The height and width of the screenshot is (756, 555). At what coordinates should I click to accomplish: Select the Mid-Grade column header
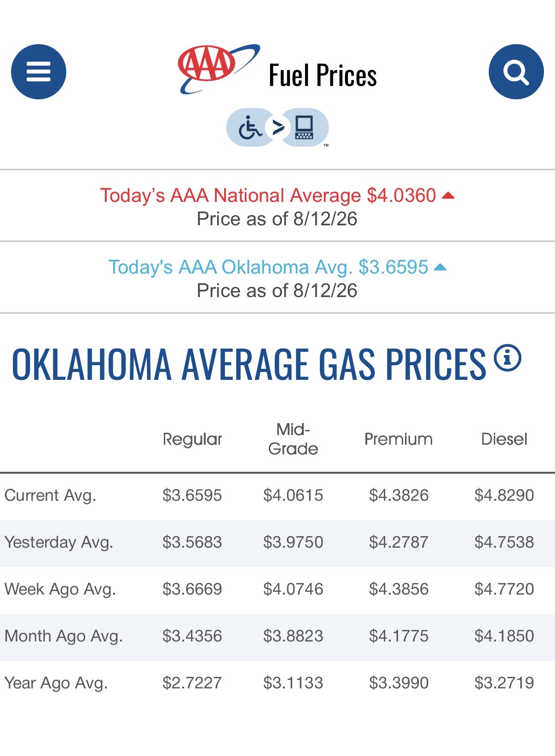pyautogui.click(x=293, y=439)
